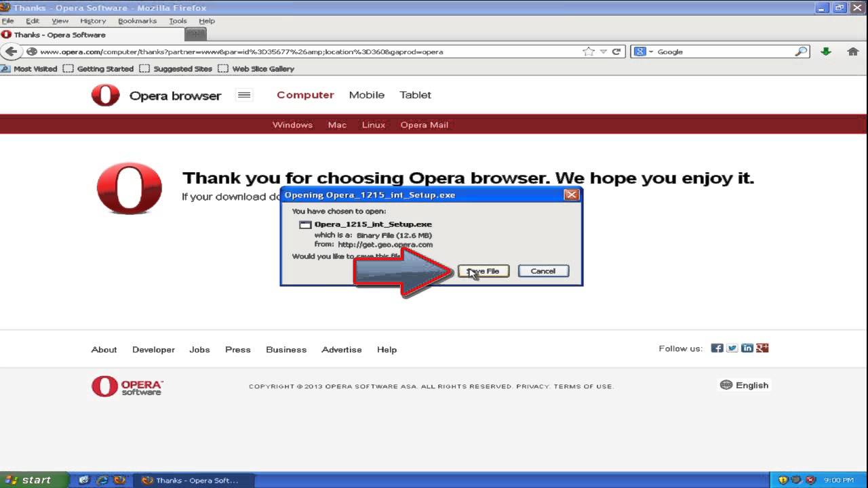The image size is (868, 488).
Task: Click the Advertise footer link
Action: point(342,350)
